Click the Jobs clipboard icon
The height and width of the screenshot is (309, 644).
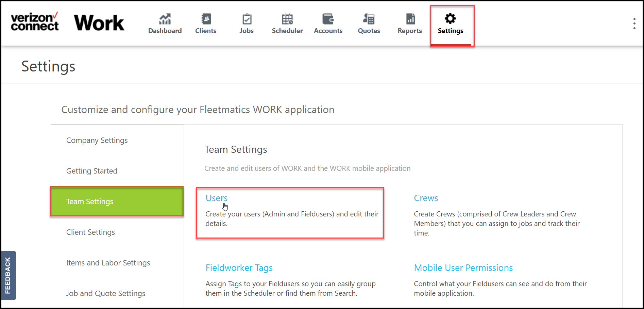pyautogui.click(x=247, y=19)
